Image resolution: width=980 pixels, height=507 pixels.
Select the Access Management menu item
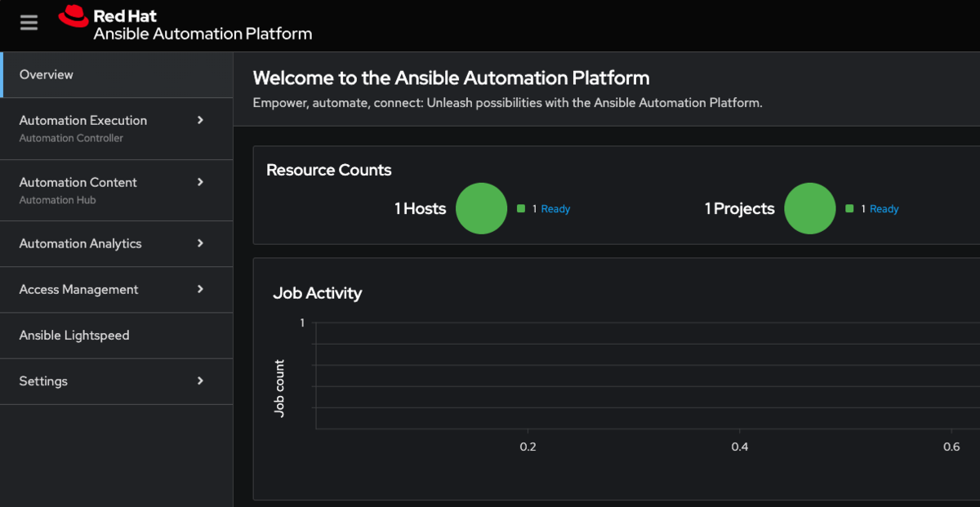click(x=117, y=289)
